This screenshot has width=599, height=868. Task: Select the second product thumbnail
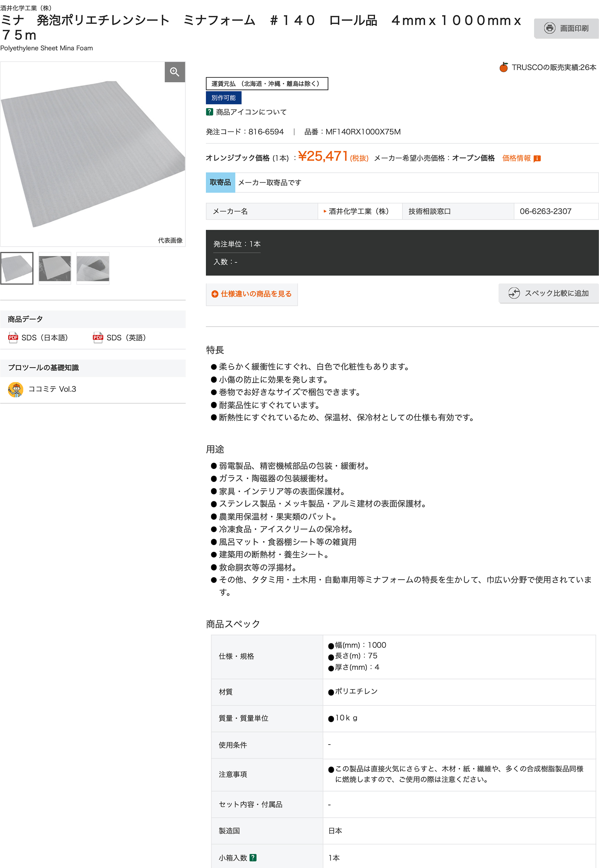(55, 268)
